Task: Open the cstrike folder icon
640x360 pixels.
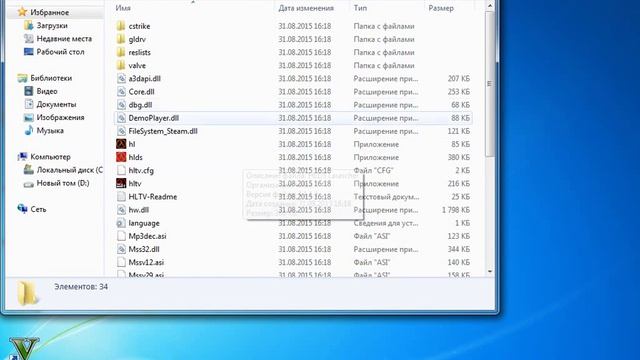Action: (121, 26)
